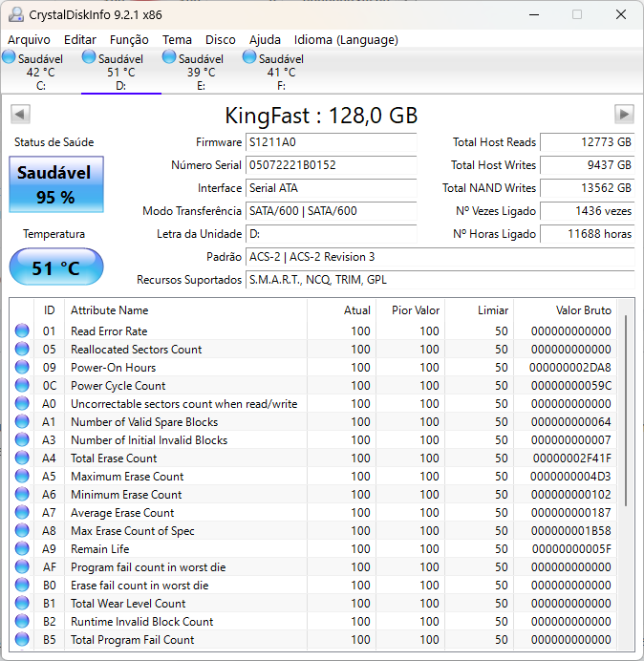Click status icon of Remain Life row
This screenshot has height=661, width=644.
pos(22,548)
